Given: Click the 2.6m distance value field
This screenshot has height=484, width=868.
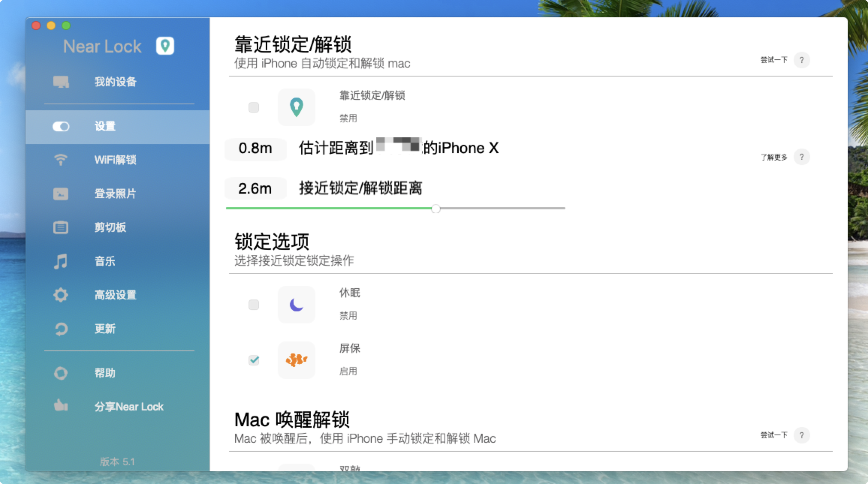Looking at the screenshot, I should [x=255, y=188].
